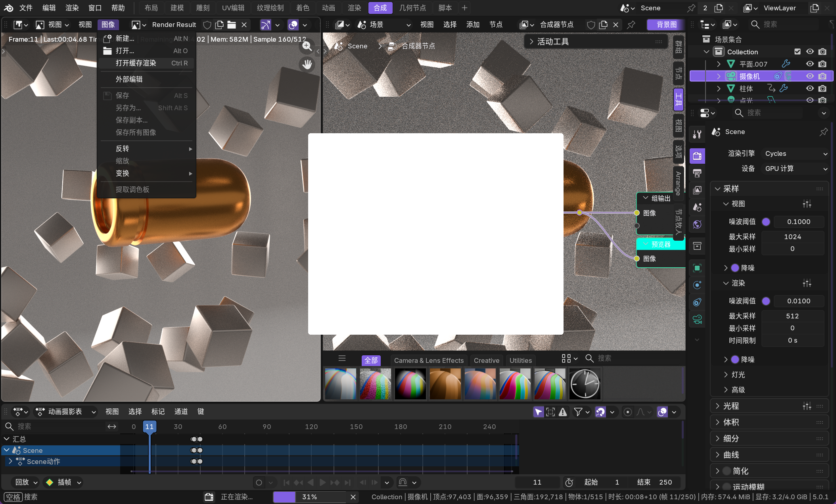
Task: Expand the 光程 panel
Action: point(731,406)
